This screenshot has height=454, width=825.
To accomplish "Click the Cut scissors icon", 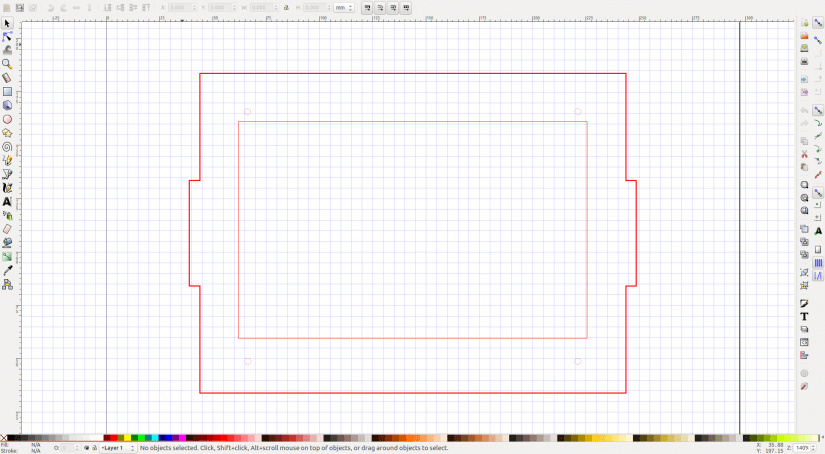I will (x=804, y=154).
